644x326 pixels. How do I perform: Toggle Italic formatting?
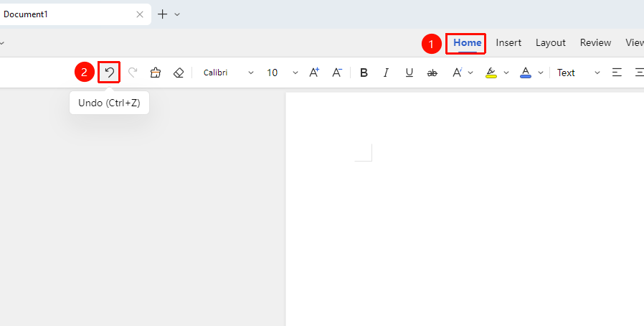click(x=386, y=73)
